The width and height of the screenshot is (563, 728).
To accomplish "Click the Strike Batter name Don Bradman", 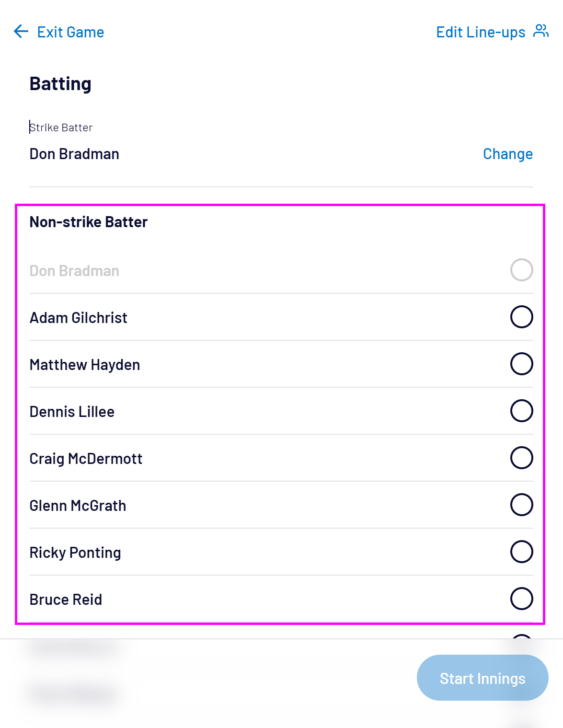I will click(x=74, y=154).
